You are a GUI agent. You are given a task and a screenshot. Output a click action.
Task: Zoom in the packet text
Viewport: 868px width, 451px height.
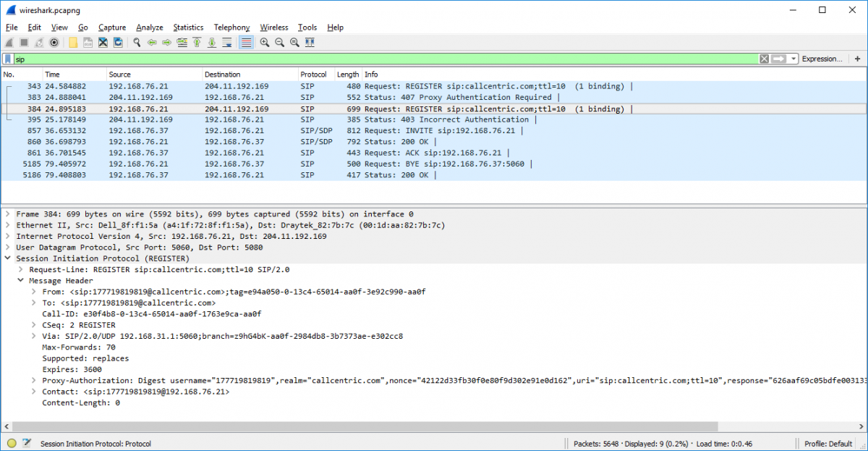click(x=265, y=43)
